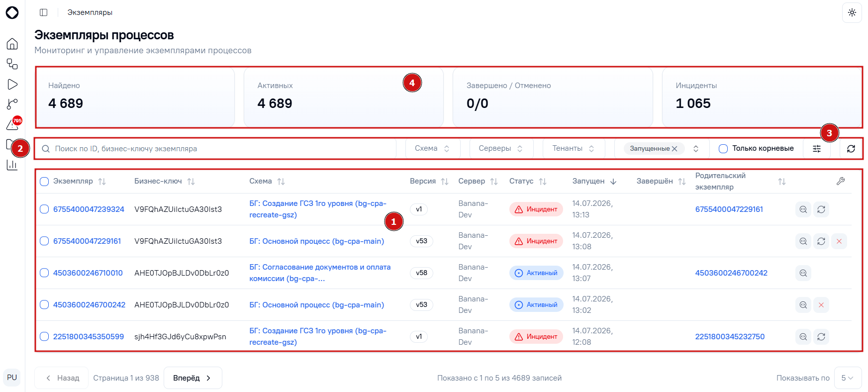Sort by Родительский экземпляр column
The height and width of the screenshot is (392, 868).
tap(782, 182)
